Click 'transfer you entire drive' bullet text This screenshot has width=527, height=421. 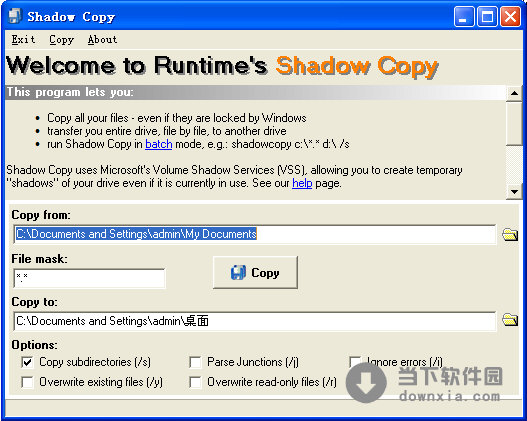(x=167, y=131)
